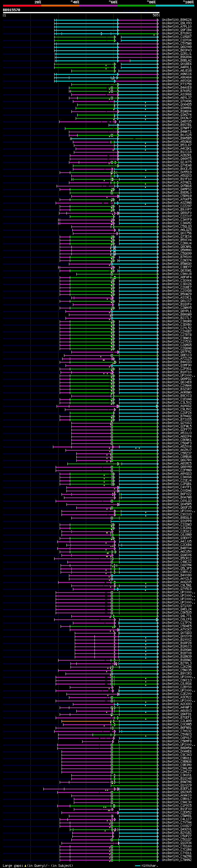Select hit UniRef100_A1HUG2

point(176,406)
